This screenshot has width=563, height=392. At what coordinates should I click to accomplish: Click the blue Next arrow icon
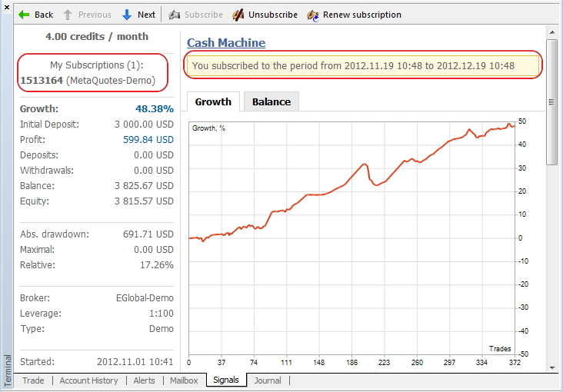(127, 15)
